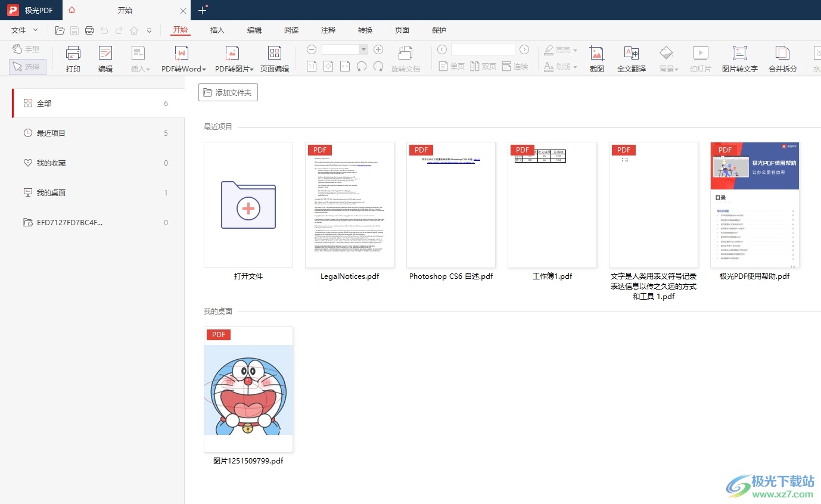Click the 打开文件 open file tile
The image size is (821, 504).
click(248, 205)
